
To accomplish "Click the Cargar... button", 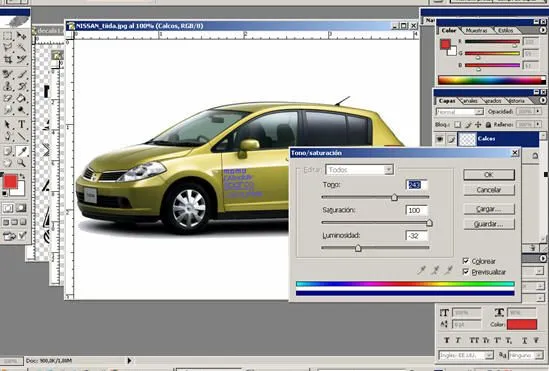I will coord(489,209).
